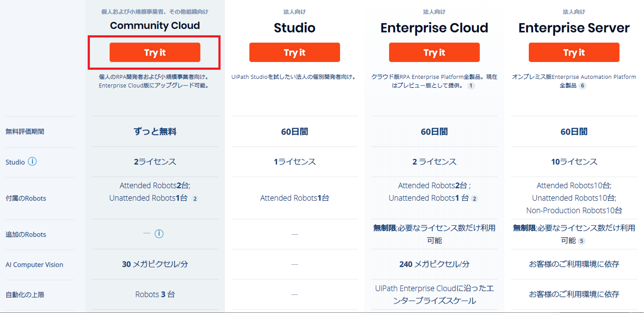Viewport: 644px width, 313px height.
Task: Click the オンプレミス版Enterprise Automation Platform description
Action: pos(574,81)
